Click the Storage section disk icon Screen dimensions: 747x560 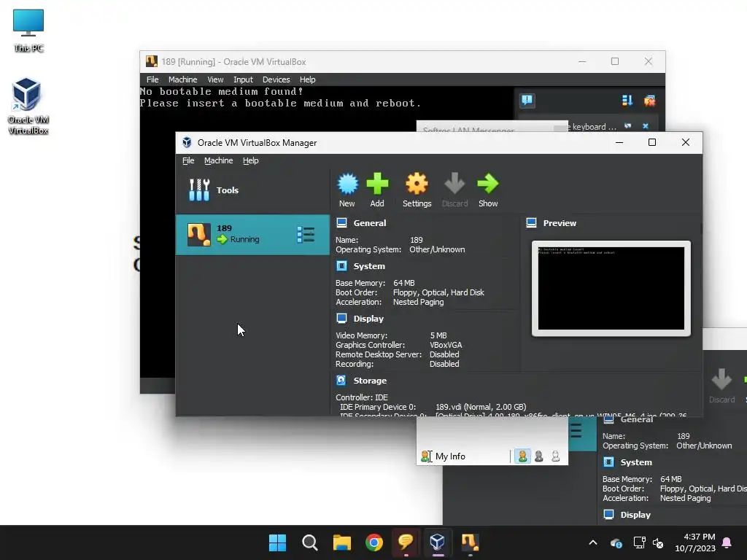341,380
